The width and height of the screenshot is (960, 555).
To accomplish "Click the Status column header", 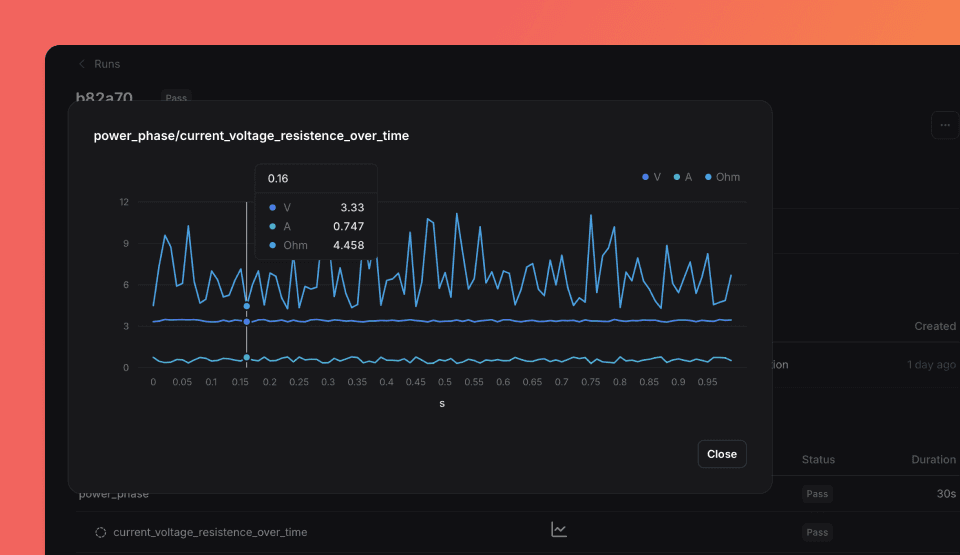I will click(x=818, y=460).
